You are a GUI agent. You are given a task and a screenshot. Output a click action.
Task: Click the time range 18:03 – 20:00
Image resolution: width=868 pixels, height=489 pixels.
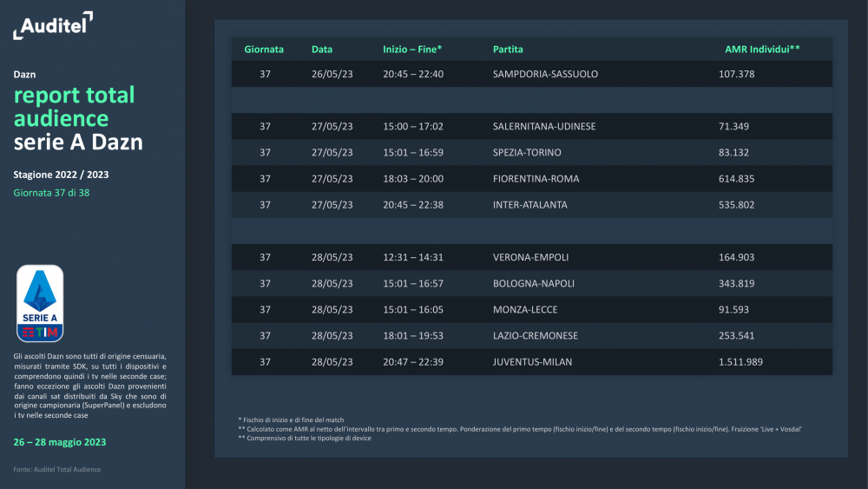click(x=413, y=179)
